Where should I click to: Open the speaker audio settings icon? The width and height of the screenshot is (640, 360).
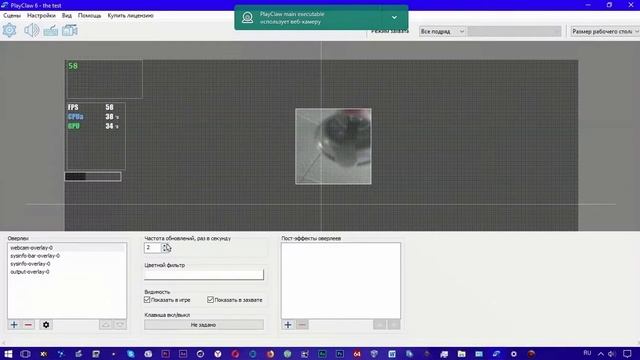31,30
